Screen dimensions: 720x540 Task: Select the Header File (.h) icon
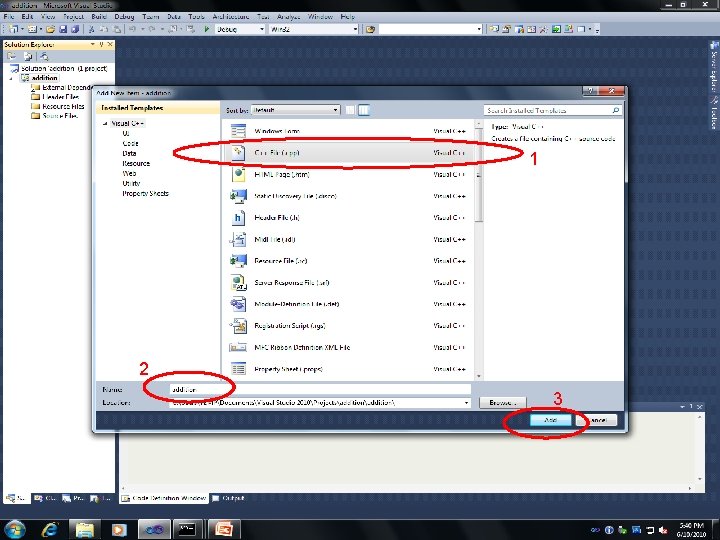[x=238, y=218]
